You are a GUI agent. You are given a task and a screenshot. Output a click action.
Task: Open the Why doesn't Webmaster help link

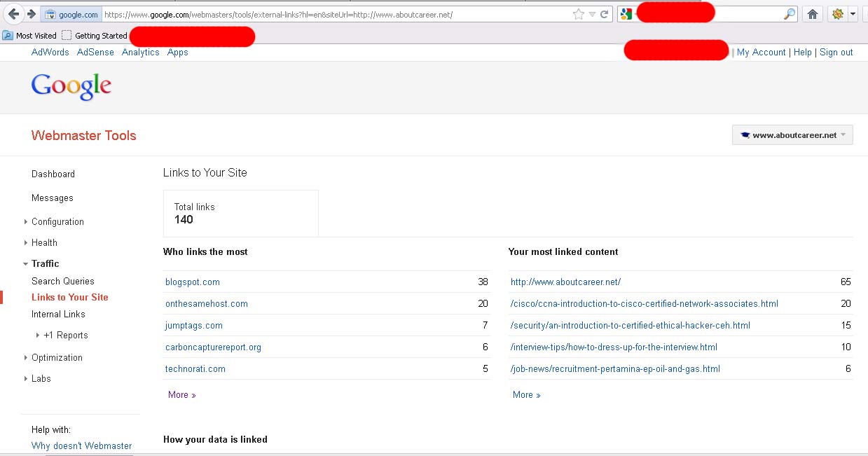pos(82,446)
